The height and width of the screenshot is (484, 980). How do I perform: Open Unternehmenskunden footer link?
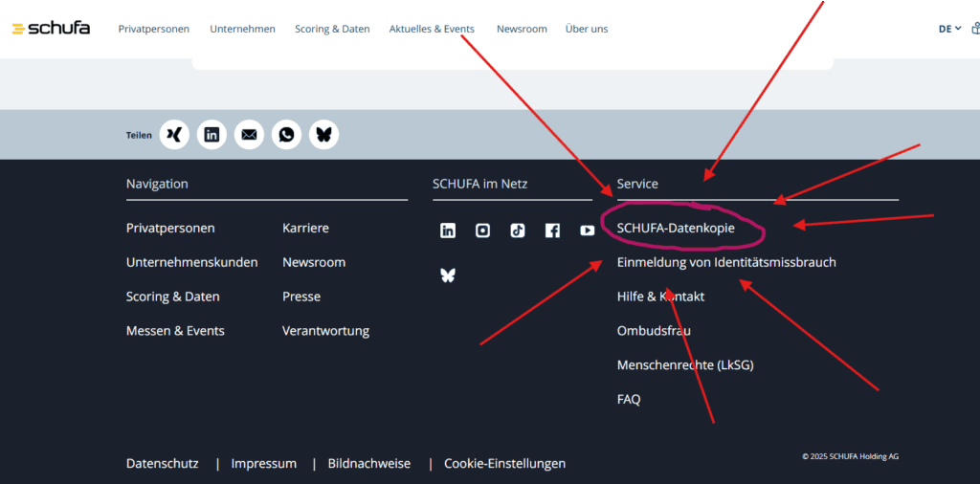[191, 262]
